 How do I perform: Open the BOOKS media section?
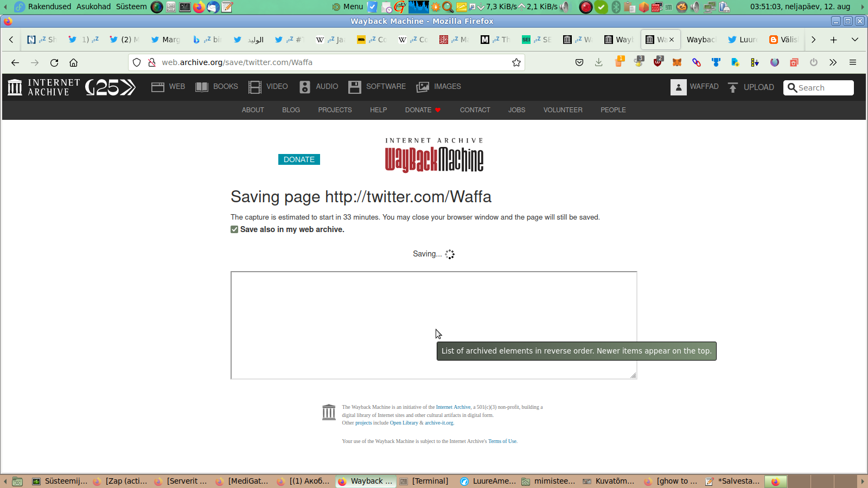coord(216,87)
